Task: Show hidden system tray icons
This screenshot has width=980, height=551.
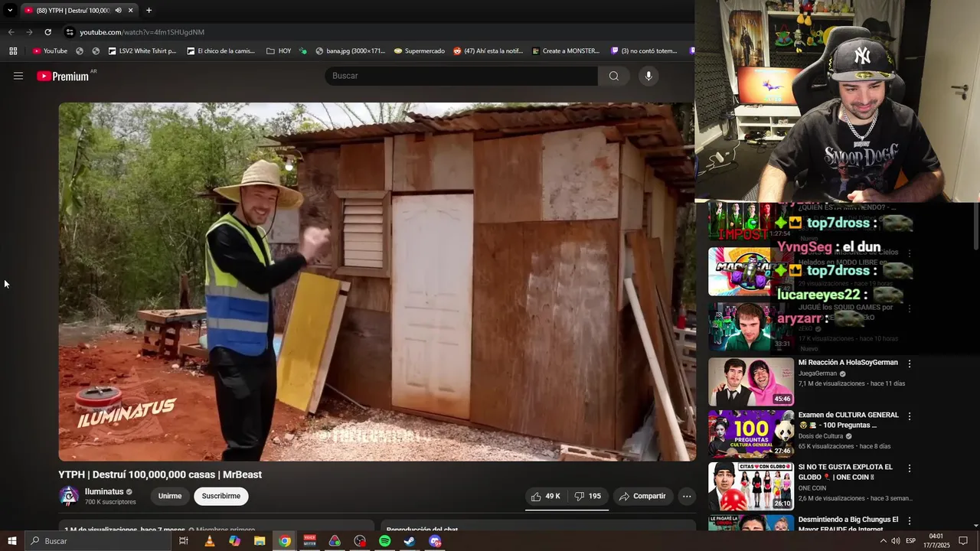Action: coord(883,541)
